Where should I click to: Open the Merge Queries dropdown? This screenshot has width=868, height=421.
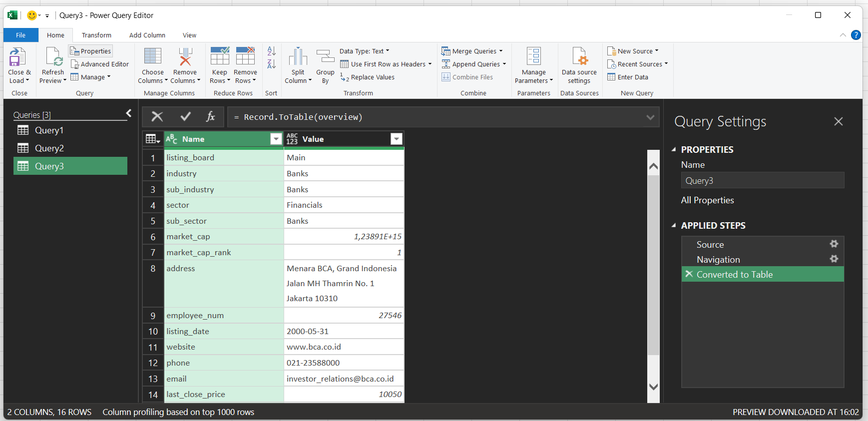(x=472, y=51)
